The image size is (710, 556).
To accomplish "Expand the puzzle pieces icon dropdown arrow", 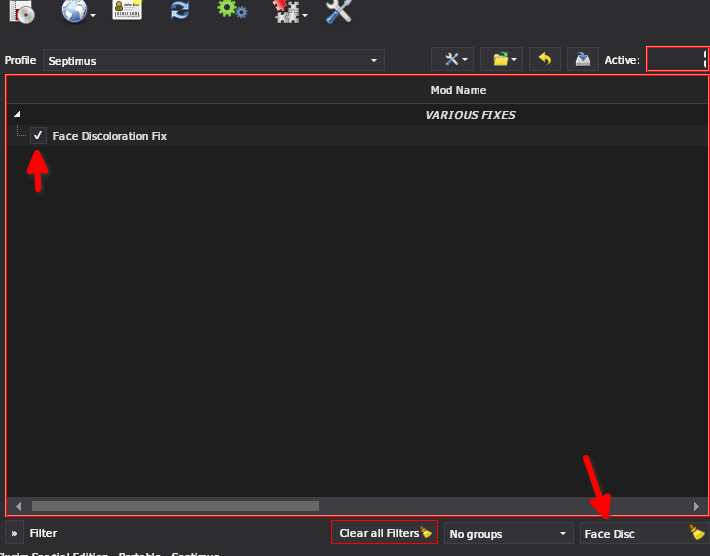I will [305, 16].
